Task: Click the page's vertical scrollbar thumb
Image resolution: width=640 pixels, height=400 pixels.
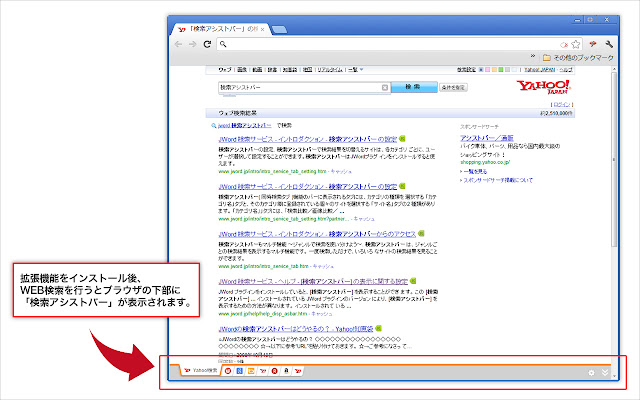Action: 614,159
